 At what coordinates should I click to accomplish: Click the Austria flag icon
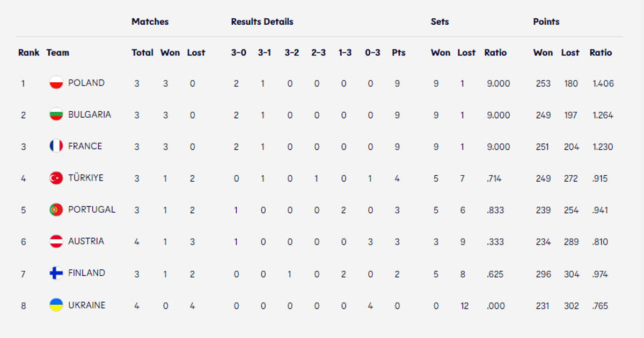click(56, 241)
